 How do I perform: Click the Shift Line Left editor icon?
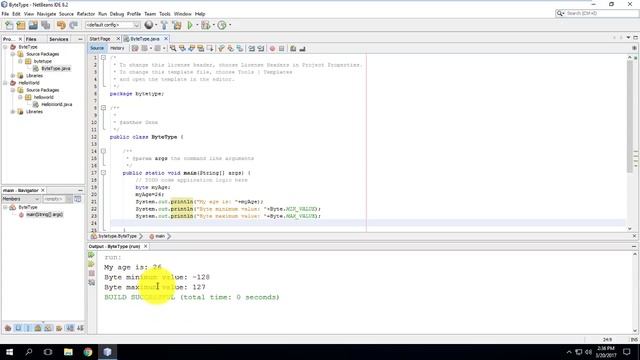(x=252, y=49)
